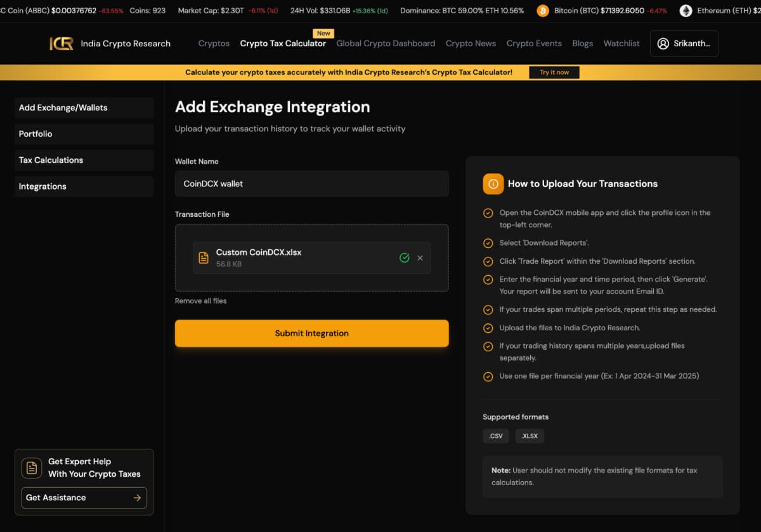This screenshot has width=761, height=532.
Task: Open the Global Crypto Dashboard page
Action: point(386,44)
